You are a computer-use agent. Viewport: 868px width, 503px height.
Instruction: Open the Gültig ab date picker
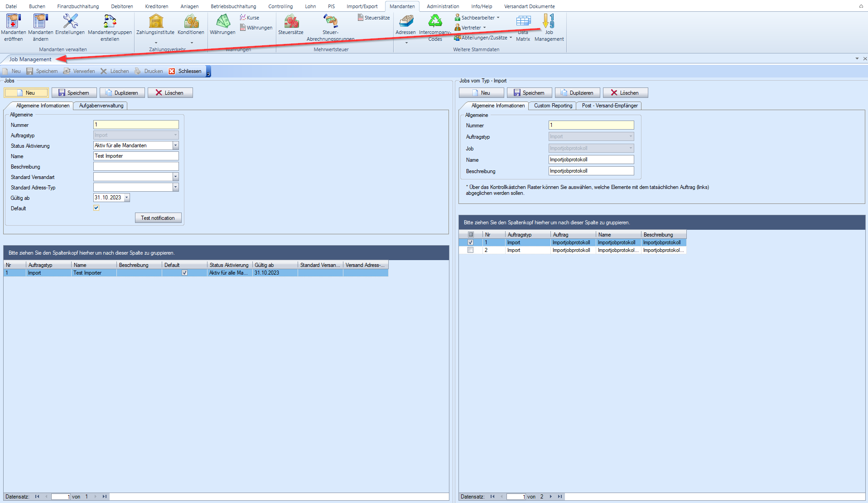[x=127, y=198]
